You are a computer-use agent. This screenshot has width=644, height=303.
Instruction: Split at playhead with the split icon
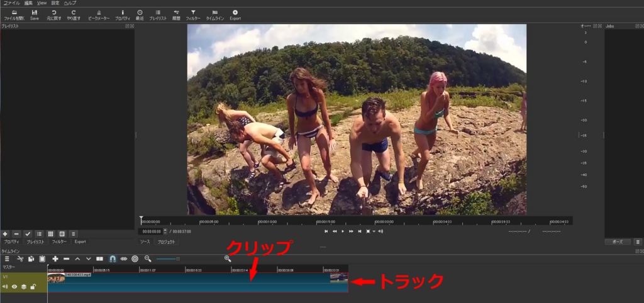(x=99, y=258)
